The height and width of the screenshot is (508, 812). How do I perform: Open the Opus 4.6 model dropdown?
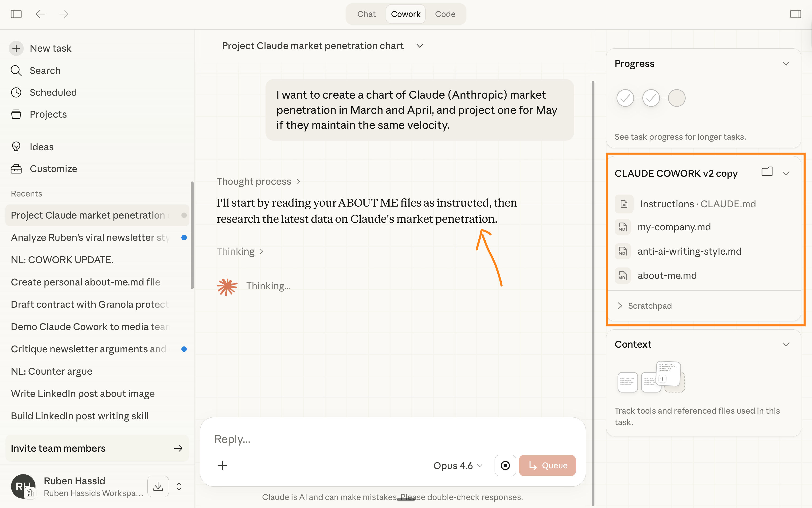coord(458,465)
